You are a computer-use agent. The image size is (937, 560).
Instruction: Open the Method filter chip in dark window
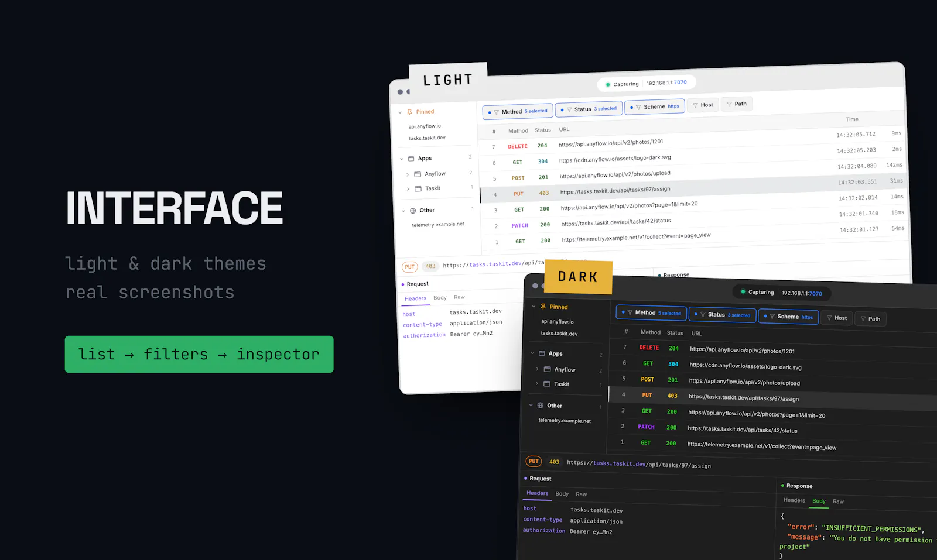tap(651, 313)
